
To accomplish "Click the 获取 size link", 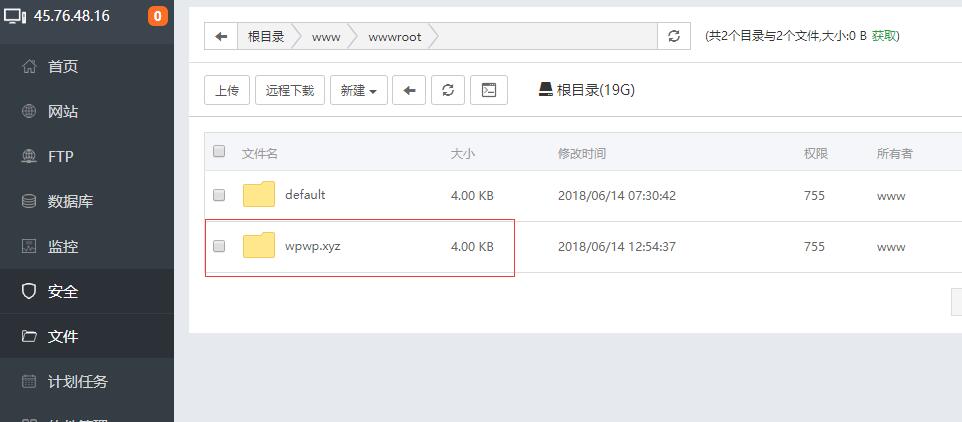I will pyautogui.click(x=883, y=36).
